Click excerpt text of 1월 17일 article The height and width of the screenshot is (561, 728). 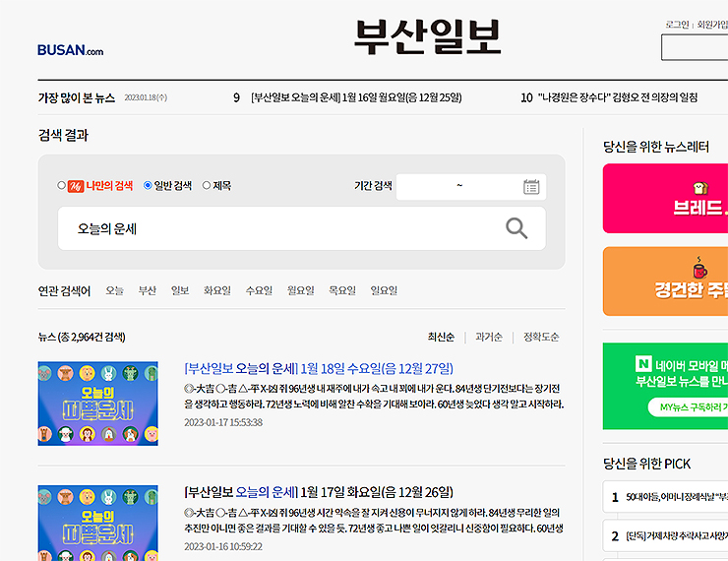click(374, 521)
